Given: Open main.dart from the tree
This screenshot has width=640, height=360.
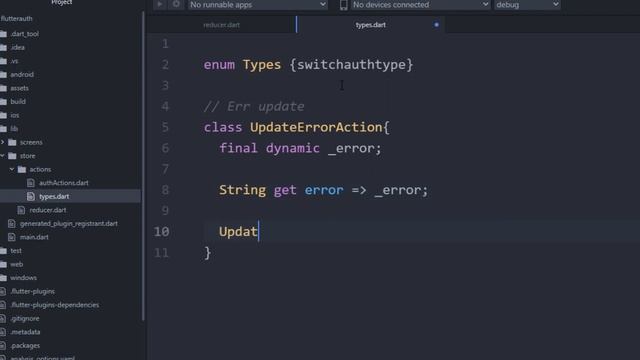Looking at the screenshot, I should pos(34,237).
